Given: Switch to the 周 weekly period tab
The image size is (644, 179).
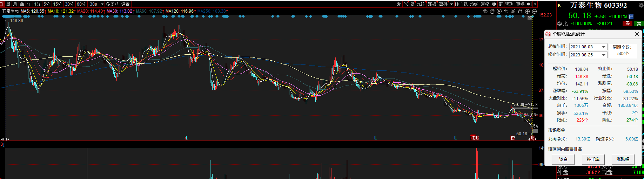Looking at the screenshot, I should pos(8,4).
